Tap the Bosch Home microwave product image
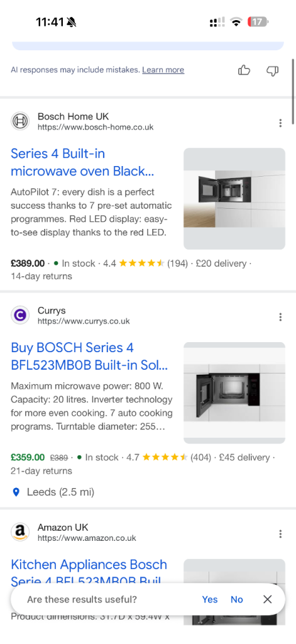The height and width of the screenshot is (644, 296). pos(234,198)
